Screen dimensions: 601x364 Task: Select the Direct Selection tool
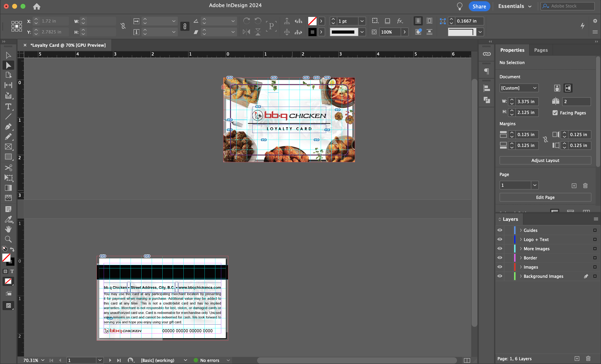(x=8, y=65)
